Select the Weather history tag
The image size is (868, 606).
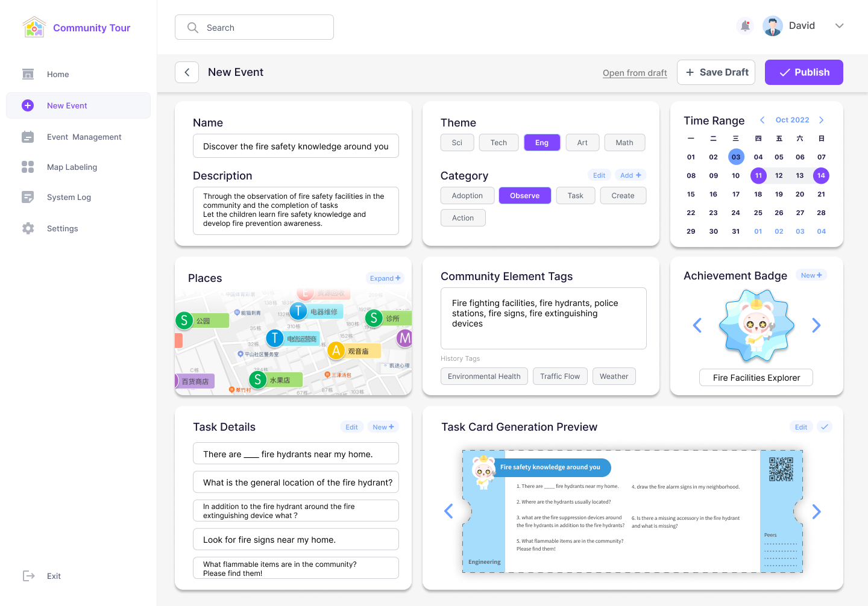click(614, 376)
